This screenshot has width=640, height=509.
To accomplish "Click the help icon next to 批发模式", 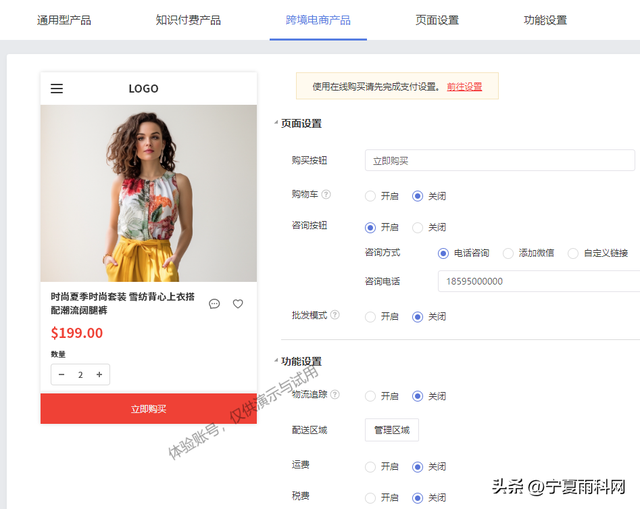I will coord(335,315).
